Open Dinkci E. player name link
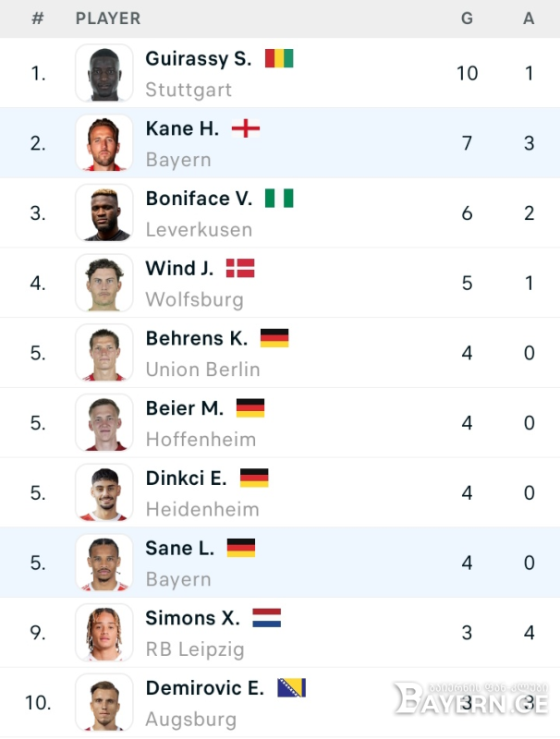The width and height of the screenshot is (560, 739). pos(186,479)
